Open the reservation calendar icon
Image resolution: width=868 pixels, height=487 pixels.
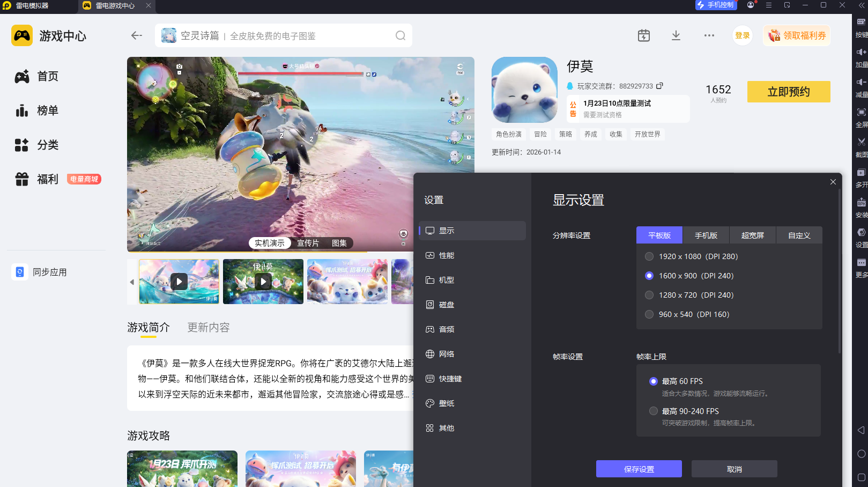[x=644, y=35]
